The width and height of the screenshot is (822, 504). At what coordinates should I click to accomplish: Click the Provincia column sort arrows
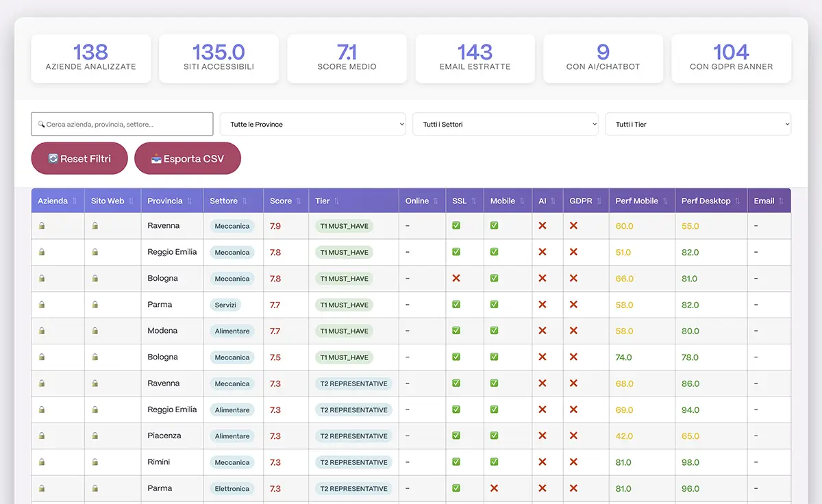(190, 201)
